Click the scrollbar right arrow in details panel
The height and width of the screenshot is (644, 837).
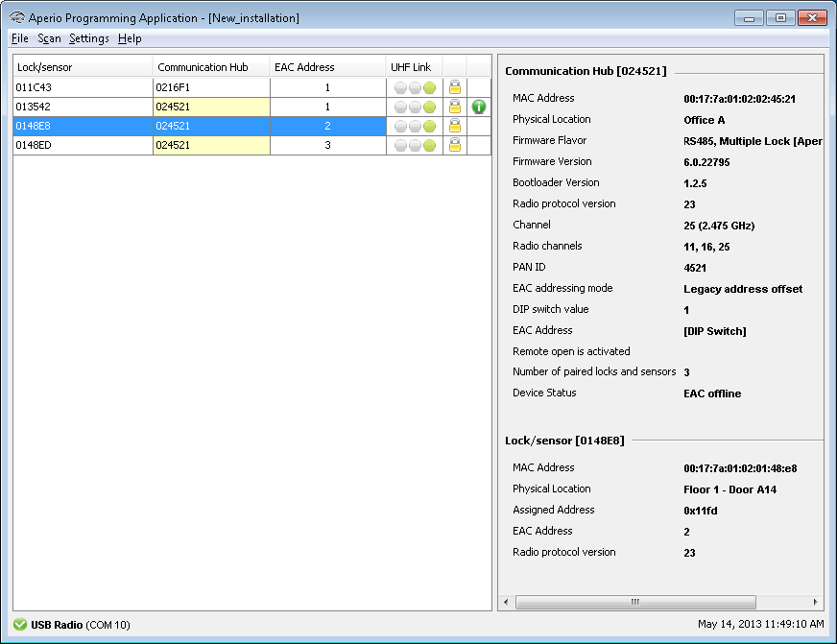tap(815, 603)
